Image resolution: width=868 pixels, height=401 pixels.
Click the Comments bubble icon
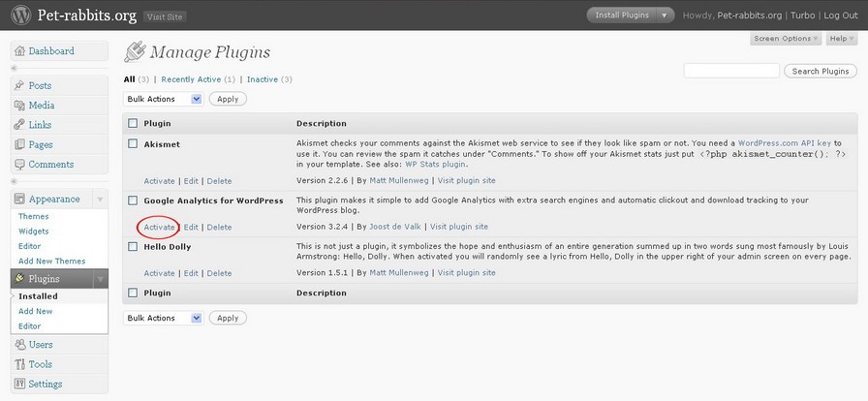(x=20, y=165)
